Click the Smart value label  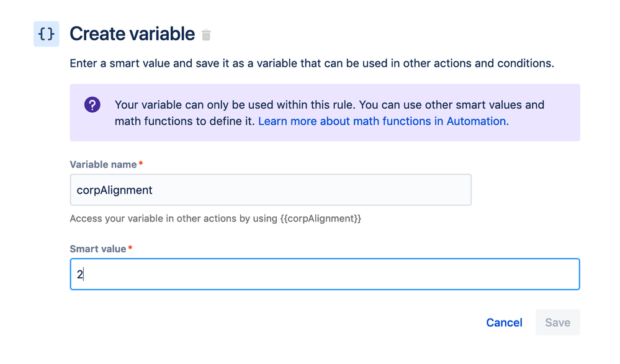tap(98, 249)
